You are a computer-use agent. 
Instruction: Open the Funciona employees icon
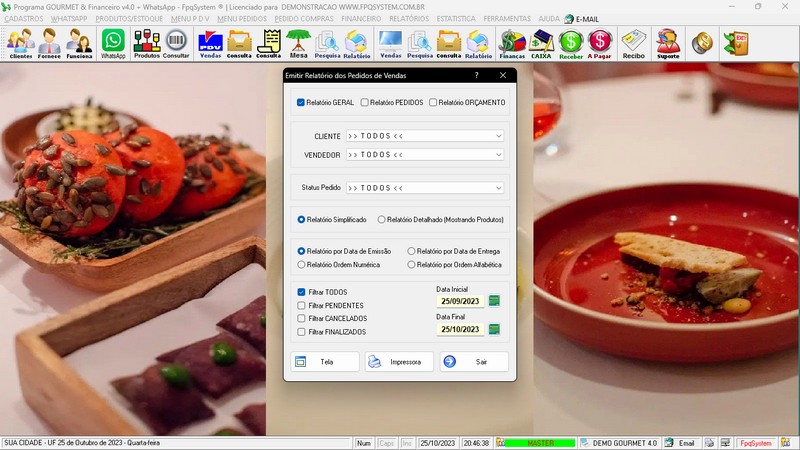point(79,44)
